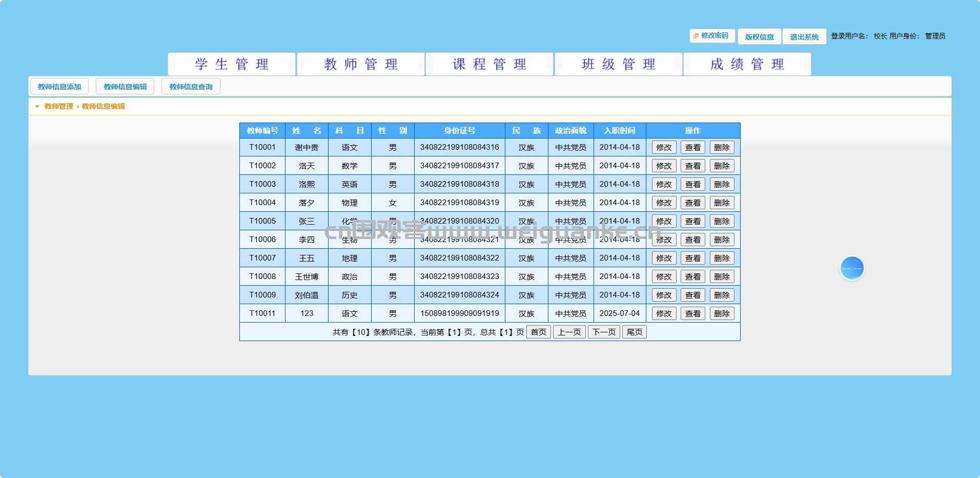The width and height of the screenshot is (980, 478).
Task: Select the subject cell 物理
Action: [x=350, y=203]
